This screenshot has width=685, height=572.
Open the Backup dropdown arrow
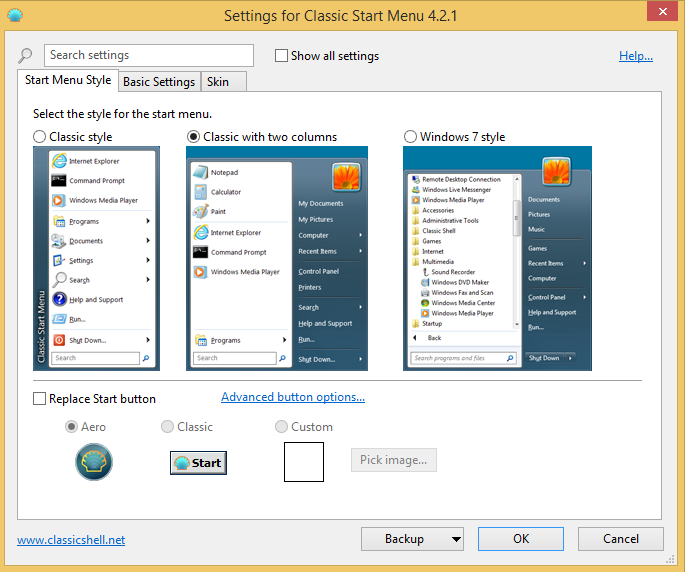457,539
